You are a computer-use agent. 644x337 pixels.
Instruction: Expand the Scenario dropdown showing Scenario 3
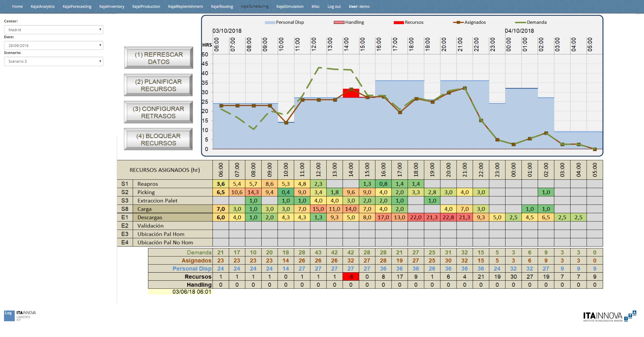54,61
